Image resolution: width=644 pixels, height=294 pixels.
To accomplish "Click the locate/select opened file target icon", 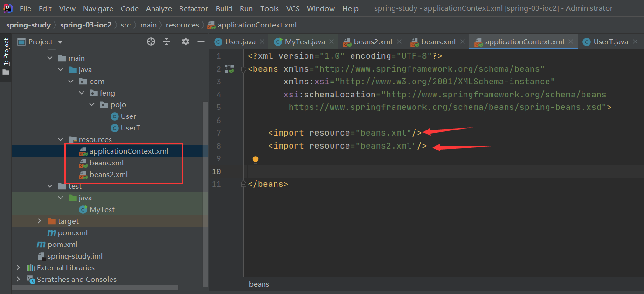I will pos(151,41).
